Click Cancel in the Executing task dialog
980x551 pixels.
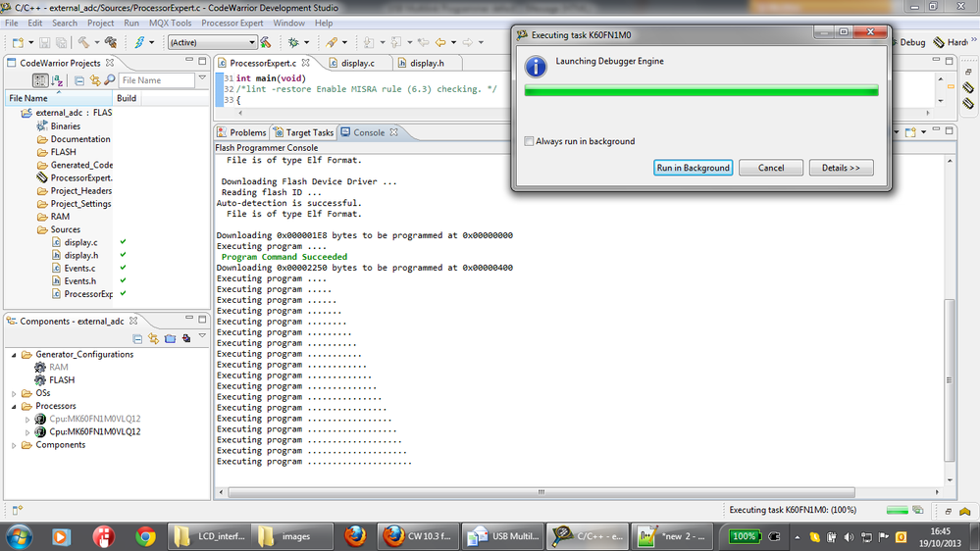click(771, 168)
